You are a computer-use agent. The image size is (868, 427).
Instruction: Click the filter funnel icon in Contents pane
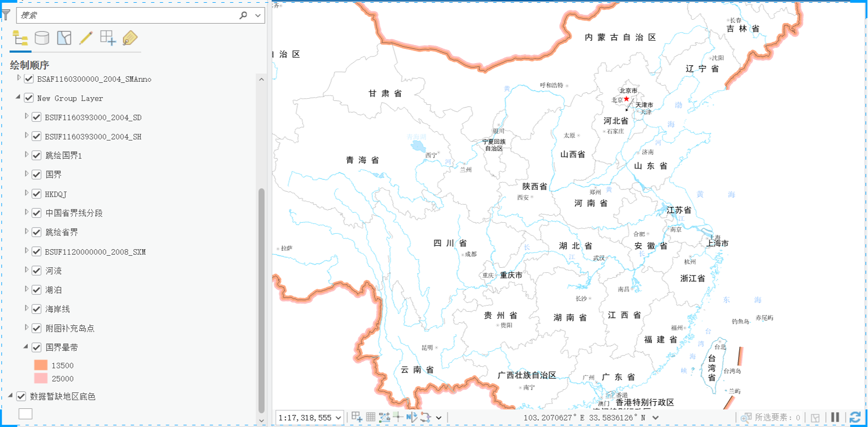pos(5,14)
